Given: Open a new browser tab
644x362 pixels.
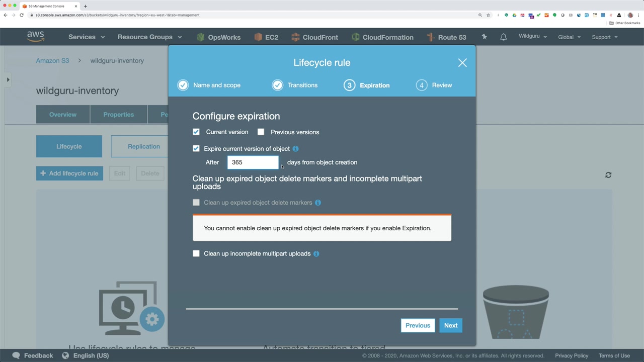Looking at the screenshot, I should tap(86, 6).
